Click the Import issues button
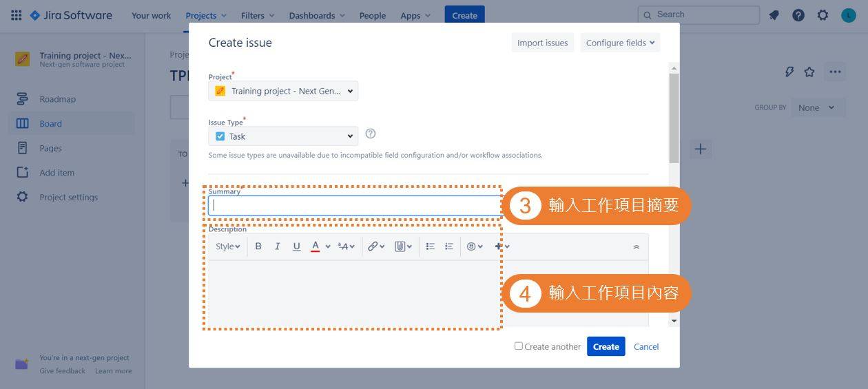Image resolution: width=868 pixels, height=389 pixels. 542,43
